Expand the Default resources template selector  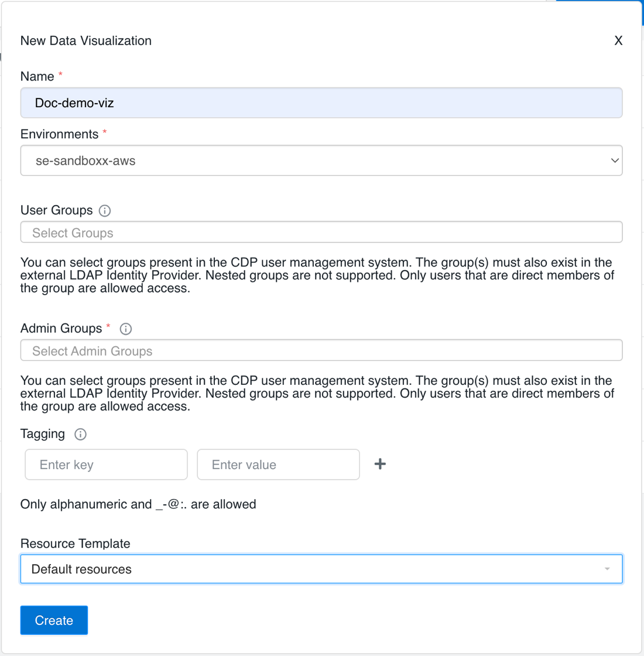tap(321, 569)
